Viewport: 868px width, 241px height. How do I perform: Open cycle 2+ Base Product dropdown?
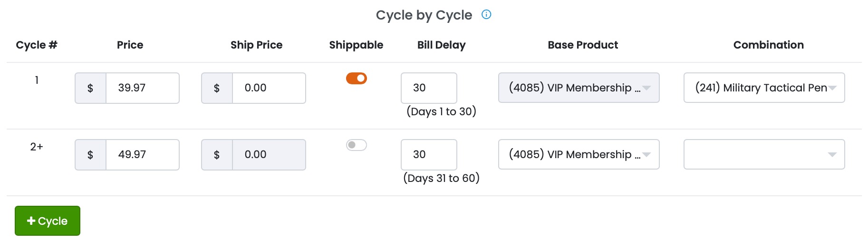coord(579,154)
